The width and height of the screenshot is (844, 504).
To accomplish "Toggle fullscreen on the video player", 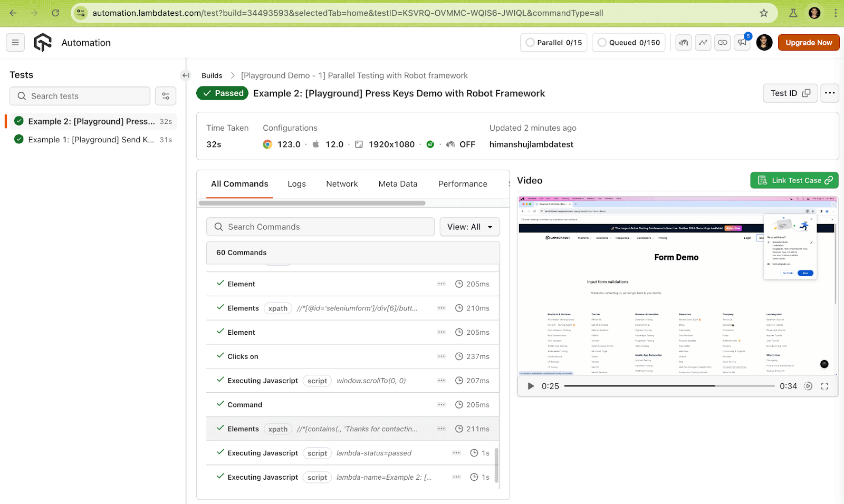I will pos(824,386).
